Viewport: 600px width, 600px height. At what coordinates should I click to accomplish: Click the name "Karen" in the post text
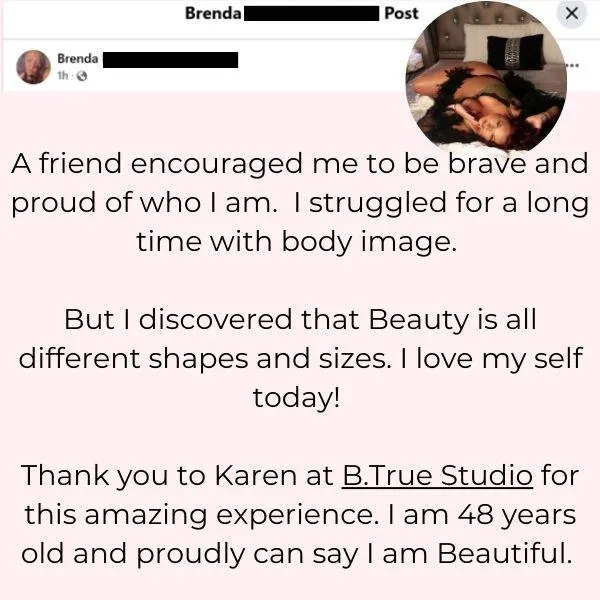[255, 475]
